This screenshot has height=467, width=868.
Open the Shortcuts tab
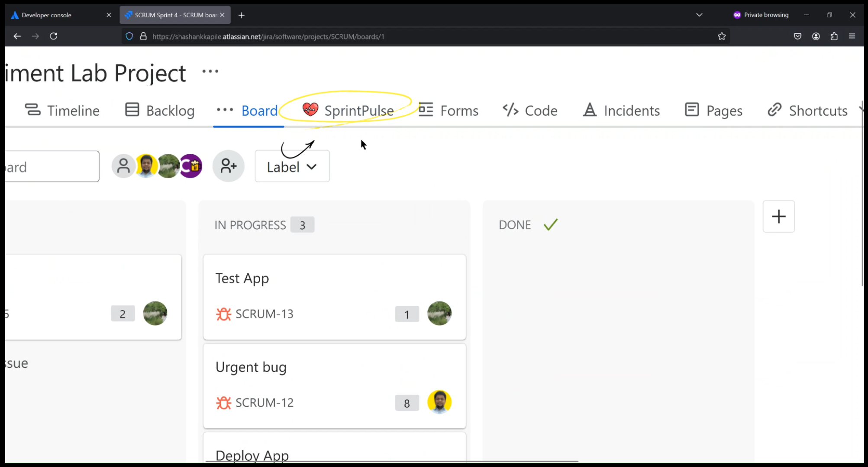(x=807, y=110)
